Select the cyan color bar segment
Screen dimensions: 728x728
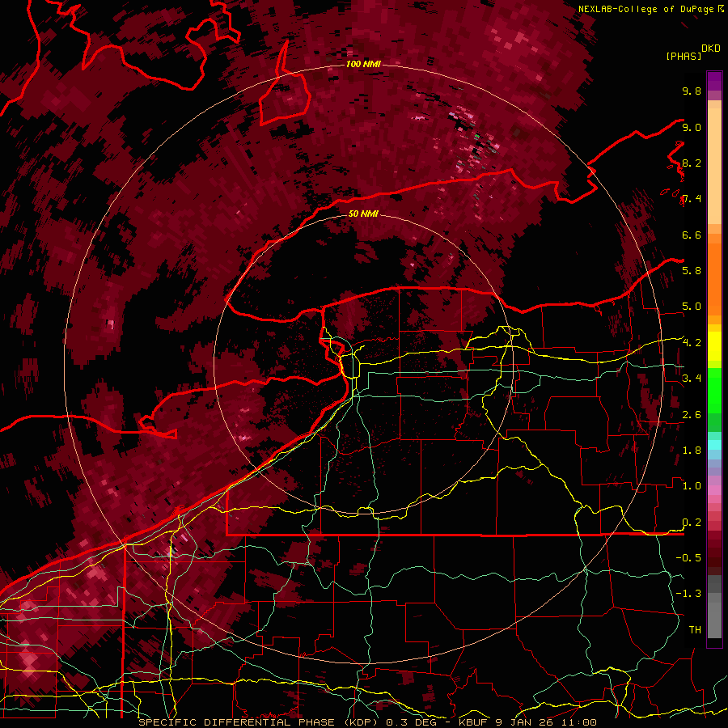(714, 444)
